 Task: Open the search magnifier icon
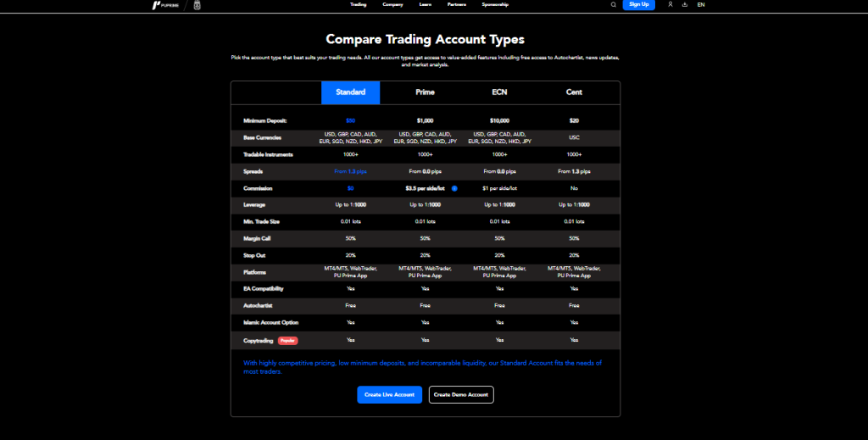tap(614, 4)
